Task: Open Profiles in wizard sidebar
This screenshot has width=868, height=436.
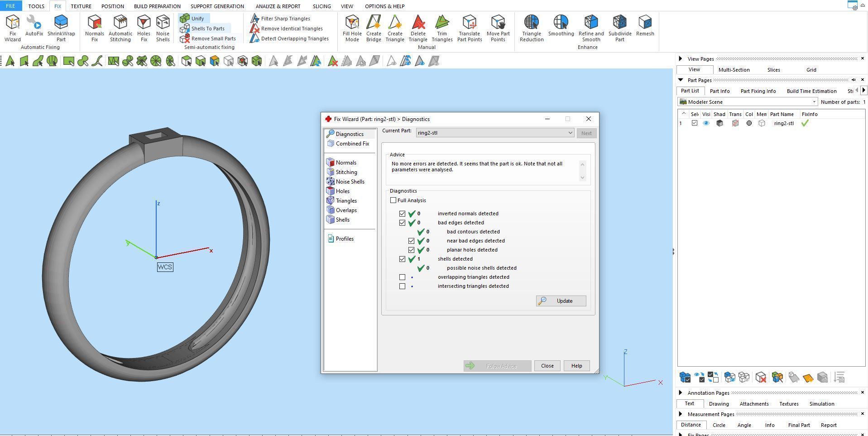Action: [x=340, y=239]
